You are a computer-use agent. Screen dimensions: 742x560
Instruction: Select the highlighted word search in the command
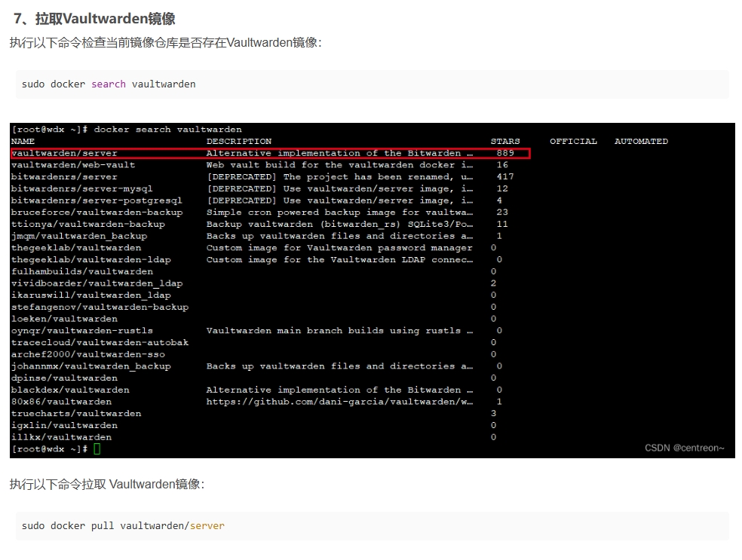109,84
